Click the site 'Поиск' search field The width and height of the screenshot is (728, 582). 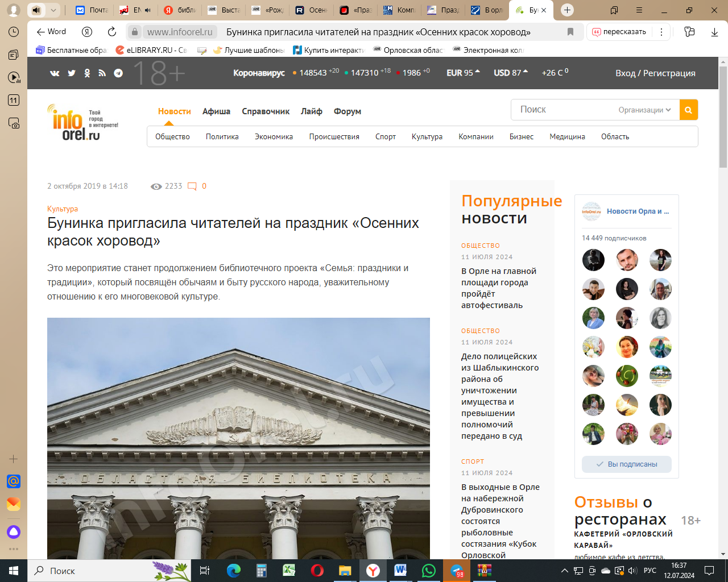tap(563, 110)
